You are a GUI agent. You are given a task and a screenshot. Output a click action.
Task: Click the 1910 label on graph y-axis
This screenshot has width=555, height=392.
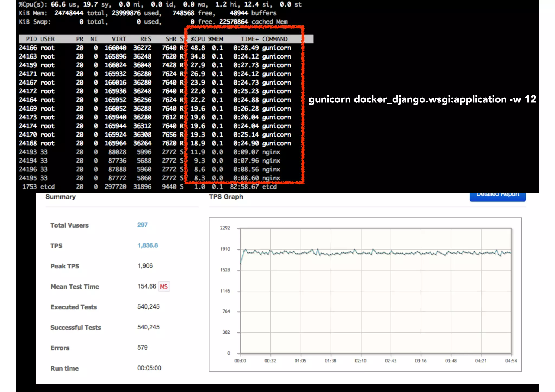225,249
